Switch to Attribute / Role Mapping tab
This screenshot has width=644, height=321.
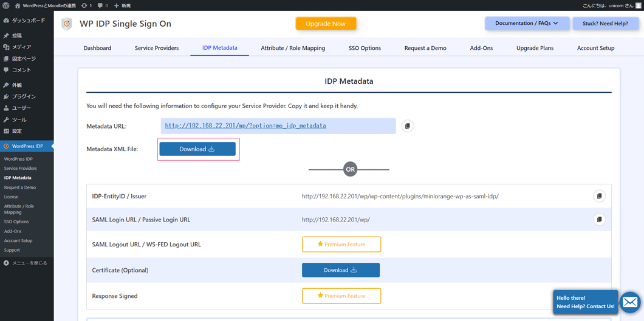point(293,48)
